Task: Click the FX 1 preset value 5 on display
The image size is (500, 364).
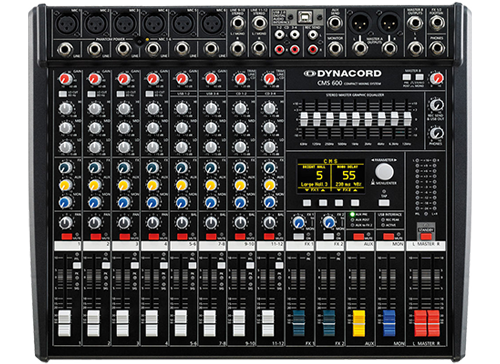Action: click(x=319, y=175)
